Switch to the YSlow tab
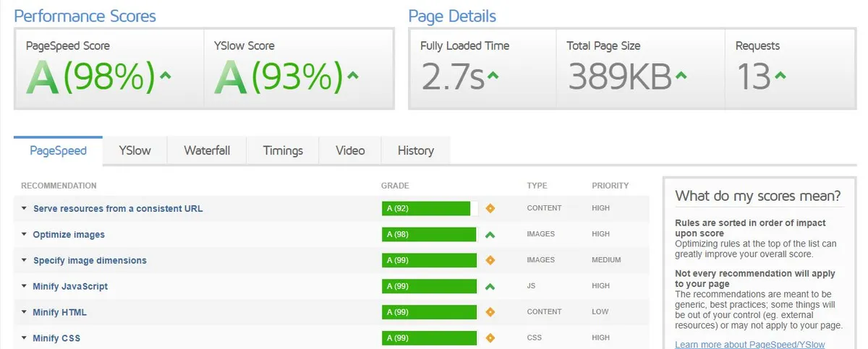868x349 pixels. 135,150
